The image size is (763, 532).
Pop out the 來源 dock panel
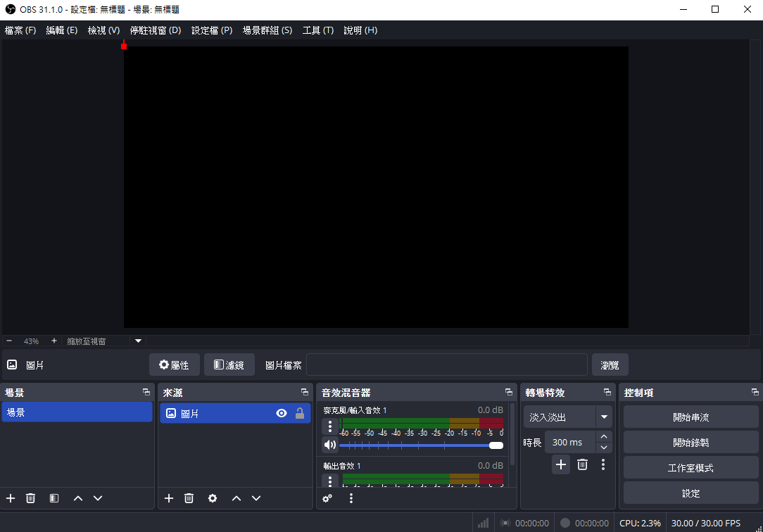305,392
